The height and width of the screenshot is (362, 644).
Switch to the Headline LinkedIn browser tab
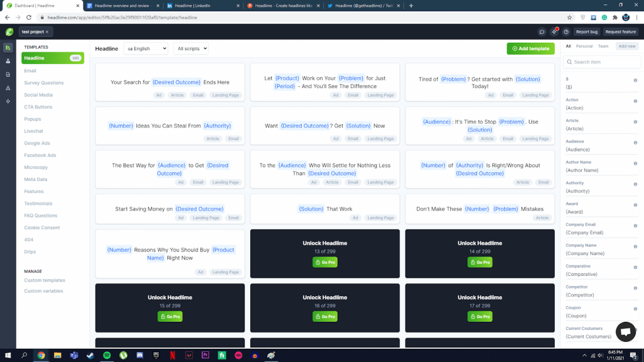tap(203, 6)
